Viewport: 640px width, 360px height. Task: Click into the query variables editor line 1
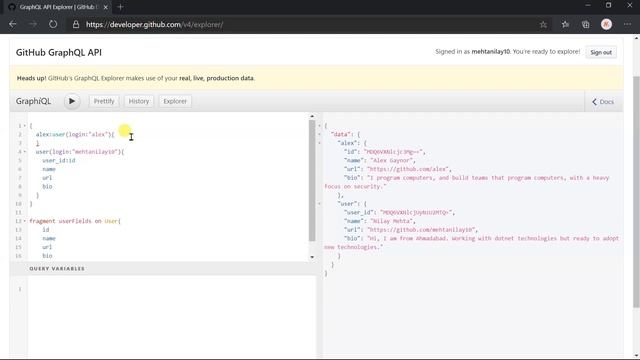(171, 289)
